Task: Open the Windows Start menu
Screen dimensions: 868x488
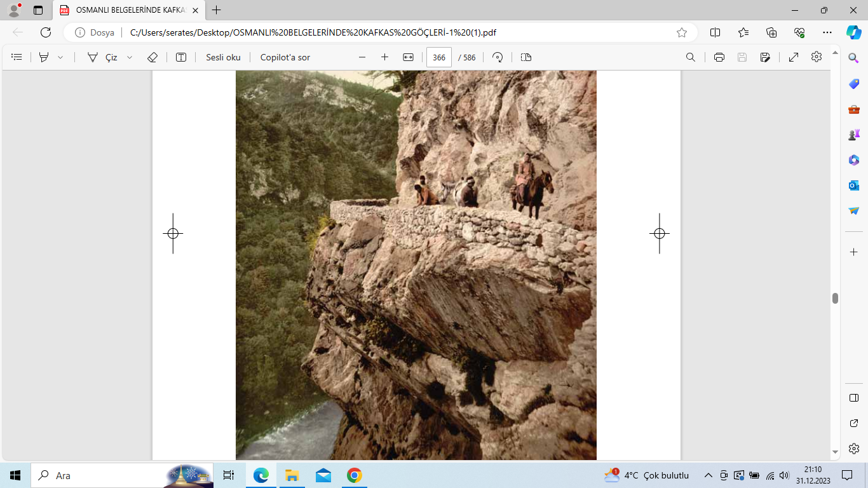Action: tap(15, 475)
